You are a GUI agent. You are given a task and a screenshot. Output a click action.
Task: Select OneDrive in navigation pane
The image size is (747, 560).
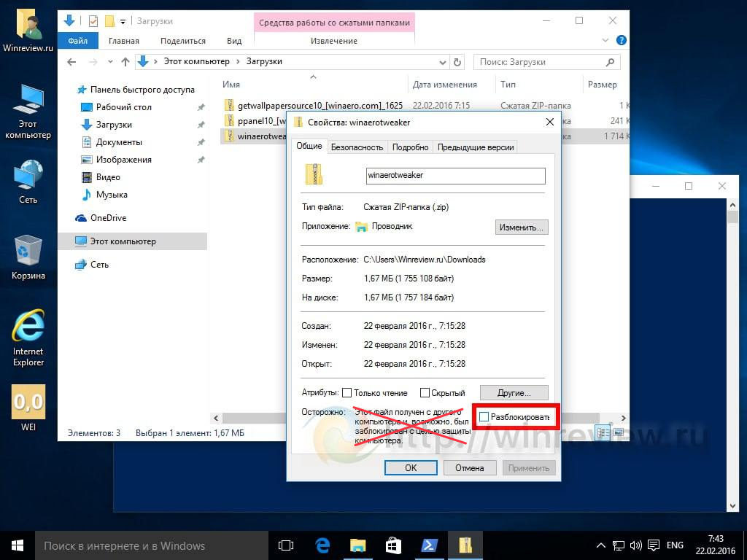[x=108, y=217]
